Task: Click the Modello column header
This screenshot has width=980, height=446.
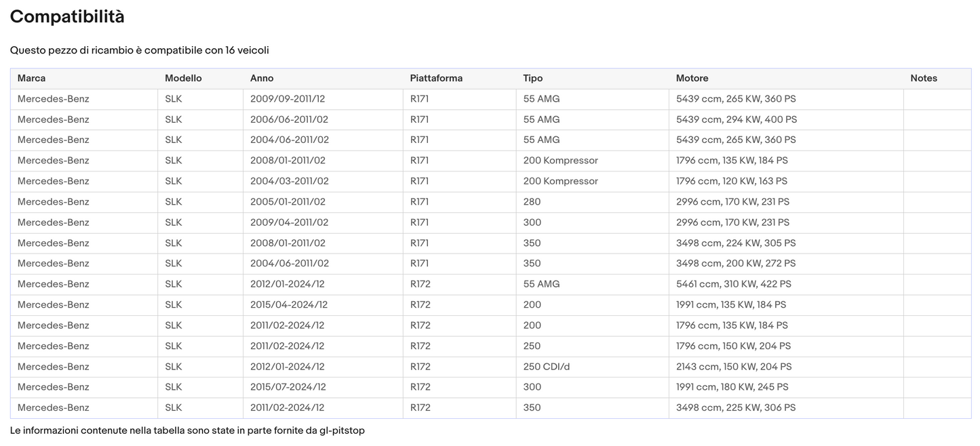Action: pyautogui.click(x=183, y=79)
